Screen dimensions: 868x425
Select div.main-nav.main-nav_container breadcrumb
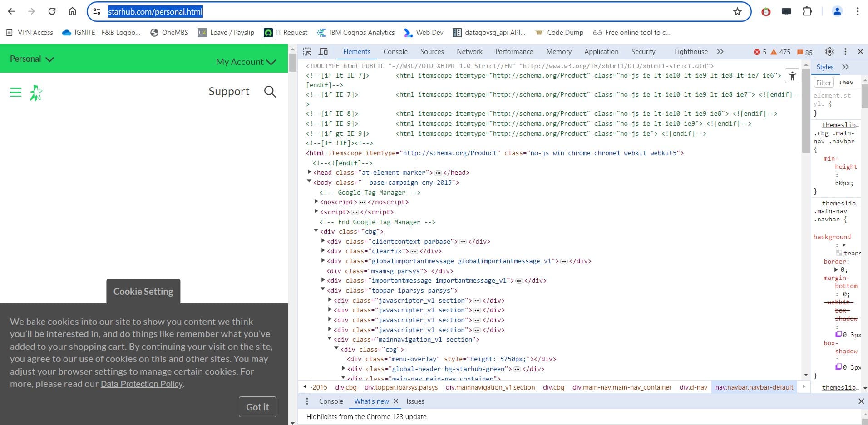click(x=622, y=387)
